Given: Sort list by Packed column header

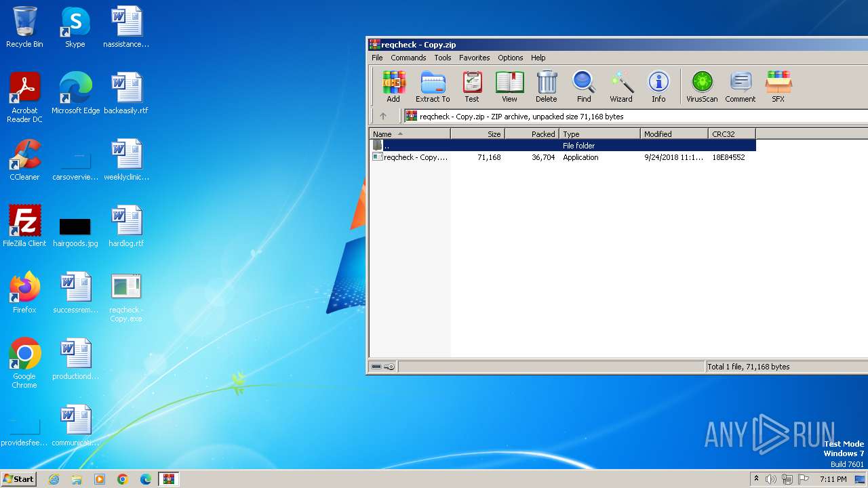Looking at the screenshot, I should click(532, 134).
